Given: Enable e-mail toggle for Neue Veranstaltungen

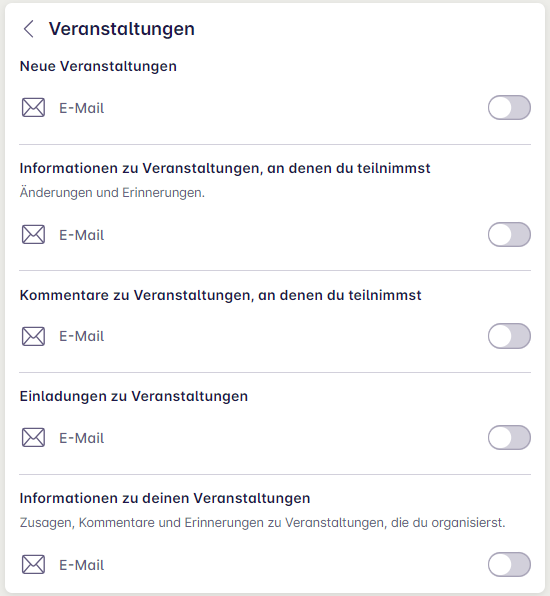Looking at the screenshot, I should tap(509, 108).
